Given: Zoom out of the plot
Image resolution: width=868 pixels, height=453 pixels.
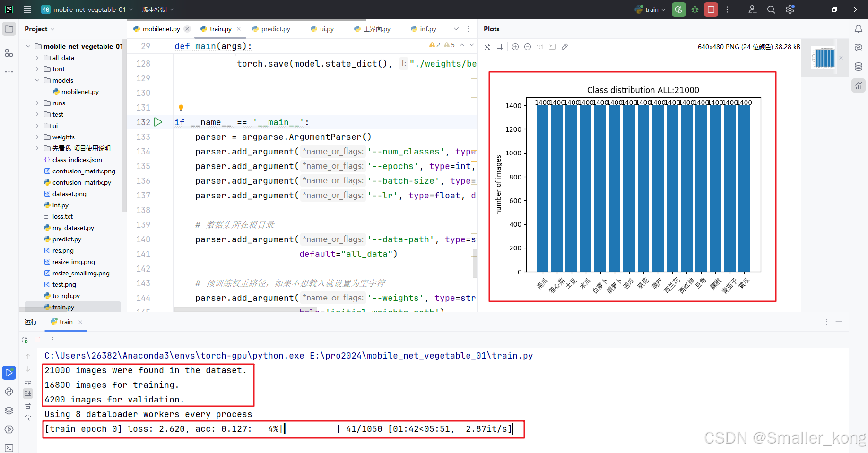Looking at the screenshot, I should pyautogui.click(x=528, y=47).
